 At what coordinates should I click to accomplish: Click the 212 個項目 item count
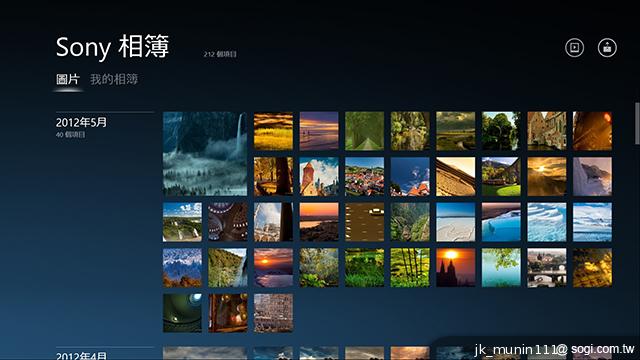coord(220,54)
